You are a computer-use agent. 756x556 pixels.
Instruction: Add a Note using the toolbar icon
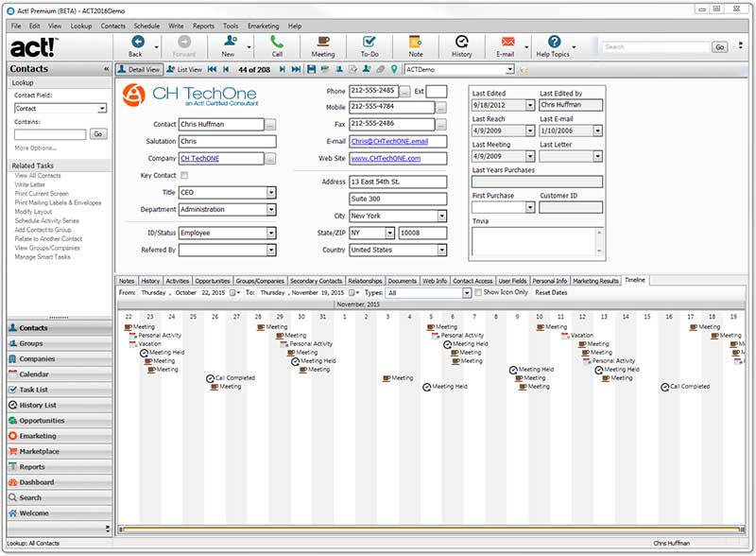[x=415, y=42]
